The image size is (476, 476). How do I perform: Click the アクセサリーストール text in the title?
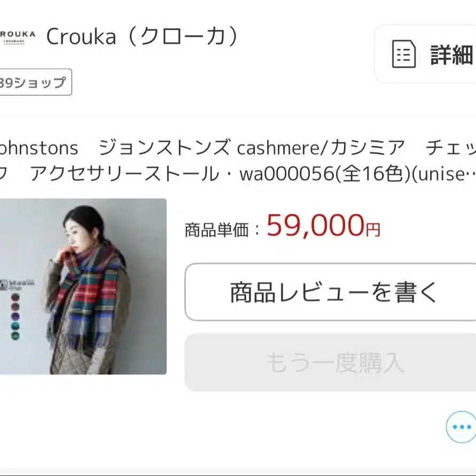(x=124, y=174)
